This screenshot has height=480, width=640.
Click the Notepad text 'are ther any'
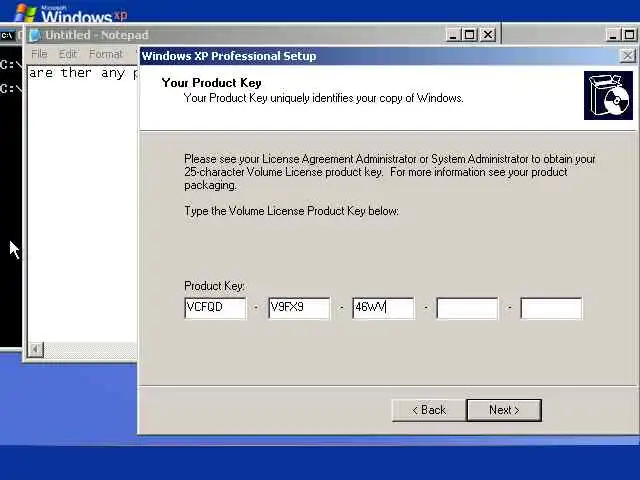(x=77, y=73)
